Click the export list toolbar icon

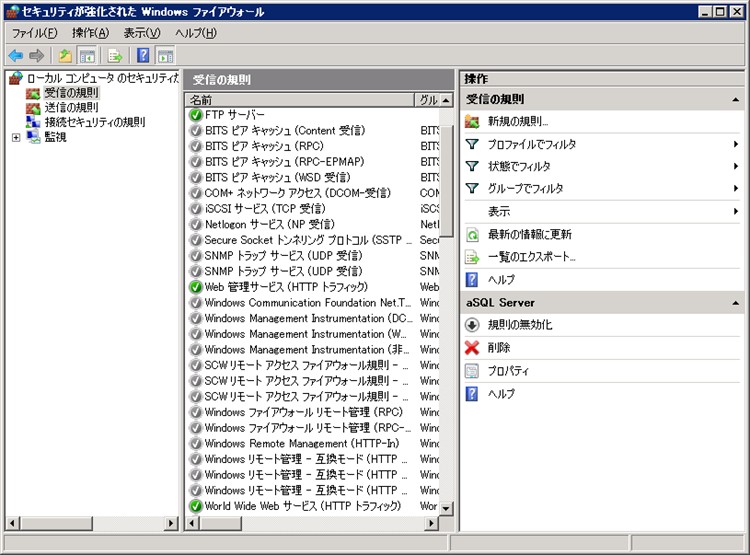coord(115,56)
